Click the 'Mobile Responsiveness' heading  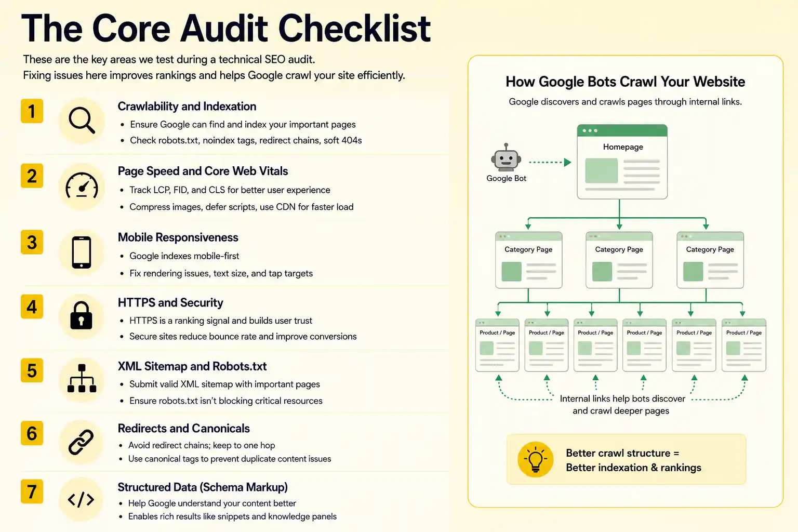[178, 237]
